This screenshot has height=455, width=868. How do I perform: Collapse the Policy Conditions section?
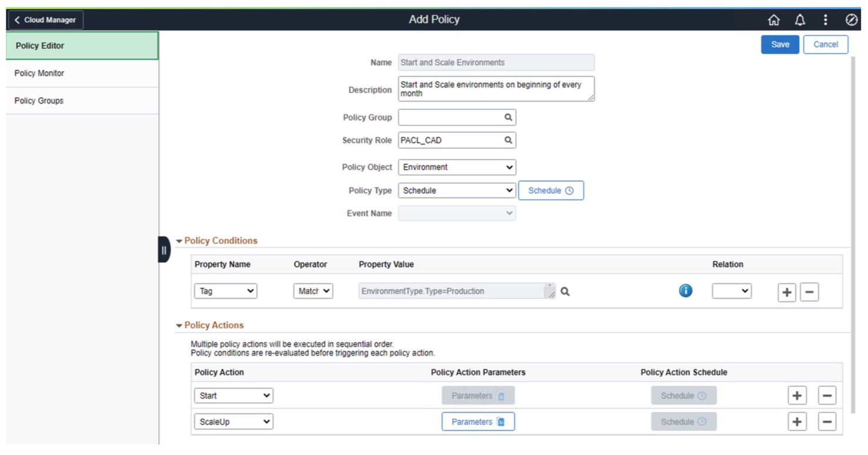pyautogui.click(x=179, y=241)
